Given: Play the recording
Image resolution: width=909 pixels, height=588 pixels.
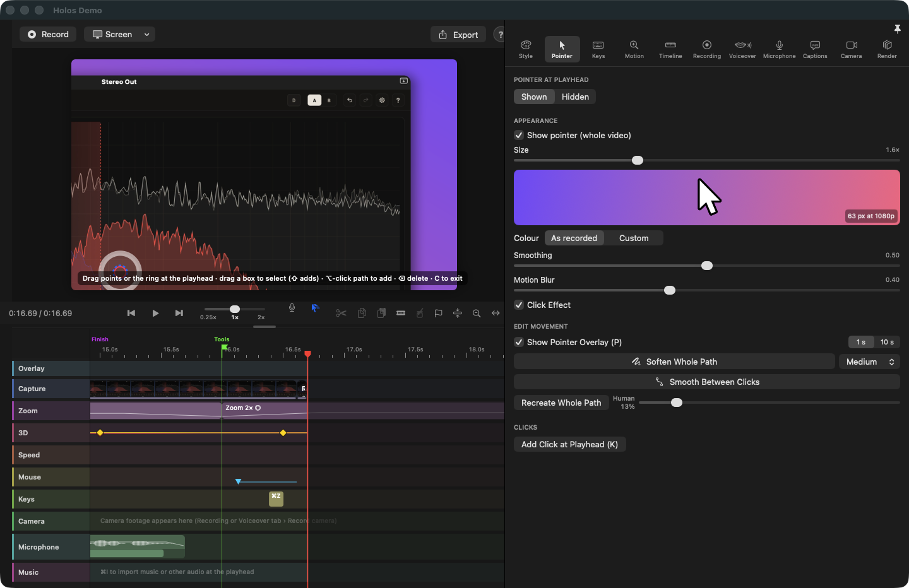Looking at the screenshot, I should coord(155,313).
